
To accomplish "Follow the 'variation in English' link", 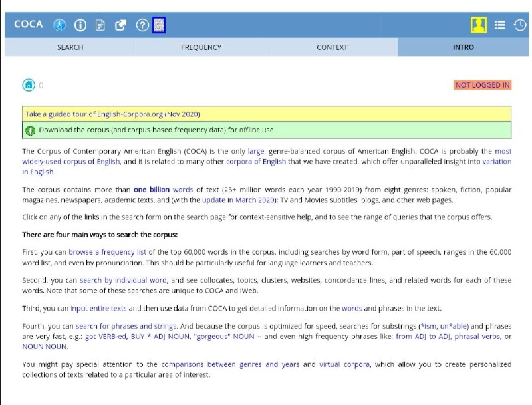I will tap(497, 162).
